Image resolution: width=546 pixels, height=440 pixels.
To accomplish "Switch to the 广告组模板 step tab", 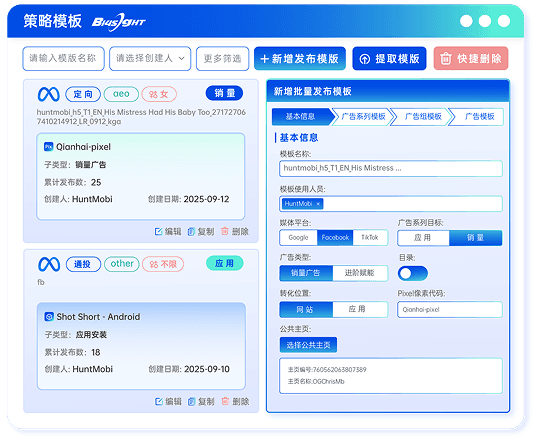I will coord(423,117).
